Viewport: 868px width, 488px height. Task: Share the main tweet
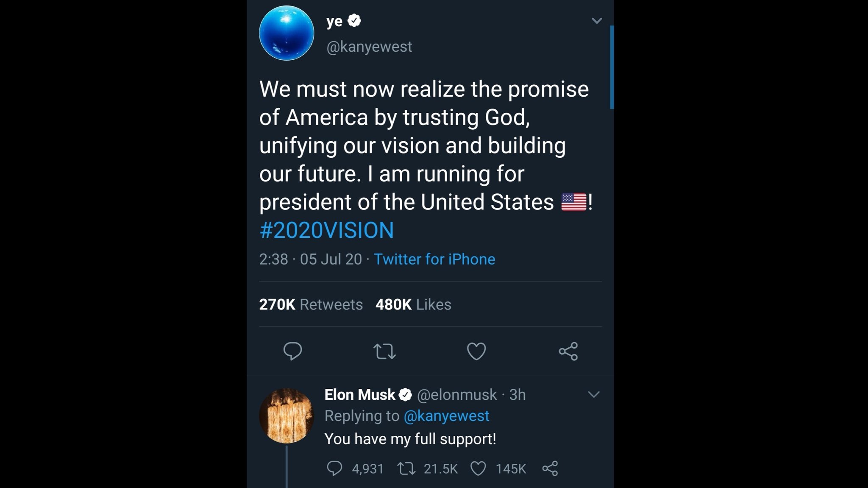(x=568, y=351)
